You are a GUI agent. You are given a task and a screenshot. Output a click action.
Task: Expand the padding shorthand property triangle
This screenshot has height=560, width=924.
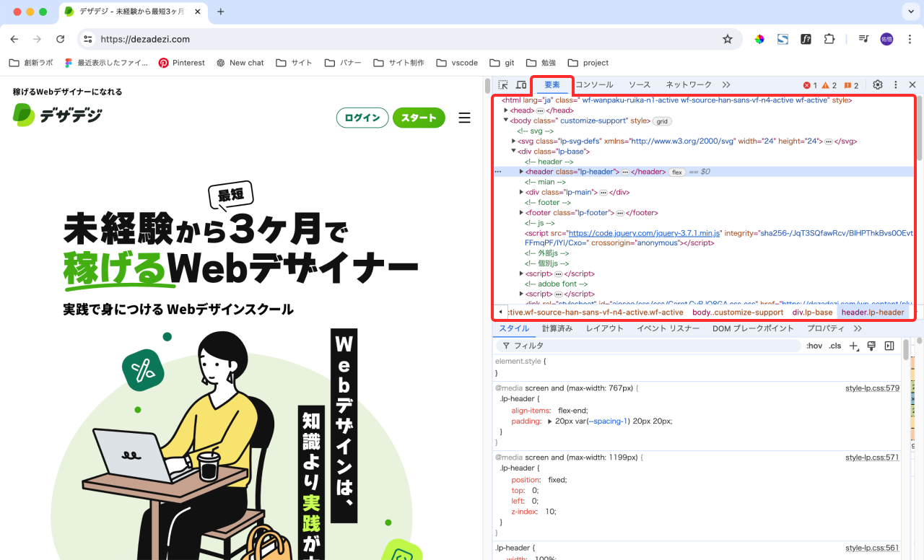550,421
